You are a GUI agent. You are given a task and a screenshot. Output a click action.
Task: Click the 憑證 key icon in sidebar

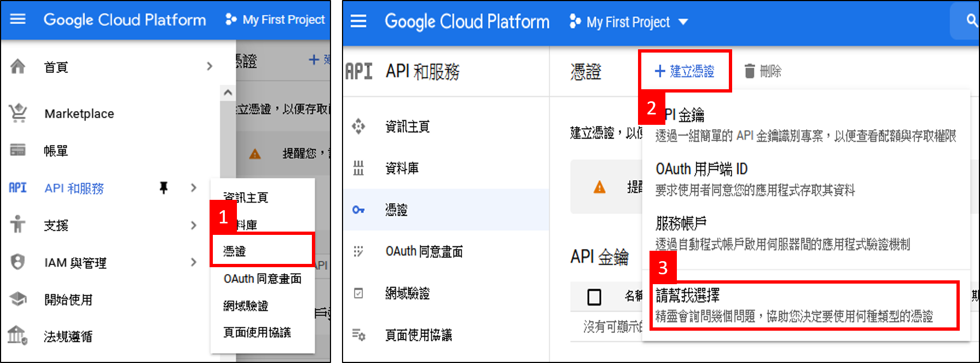coord(358,210)
